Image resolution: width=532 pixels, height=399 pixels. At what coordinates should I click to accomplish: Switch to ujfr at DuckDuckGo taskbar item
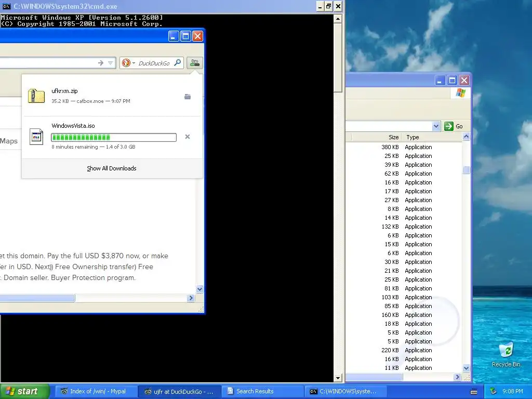coord(179,391)
